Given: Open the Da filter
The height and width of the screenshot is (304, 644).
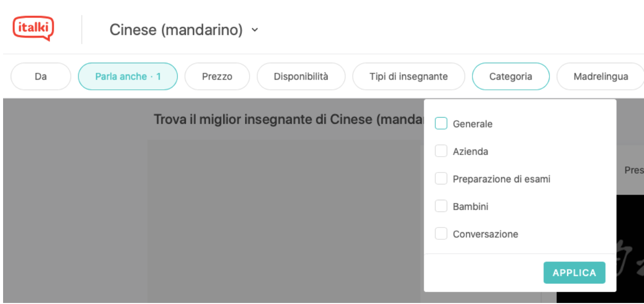Looking at the screenshot, I should pyautogui.click(x=41, y=77).
